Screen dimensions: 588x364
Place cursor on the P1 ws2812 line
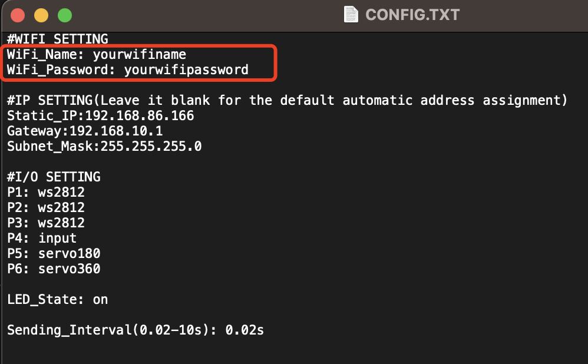coord(46,192)
